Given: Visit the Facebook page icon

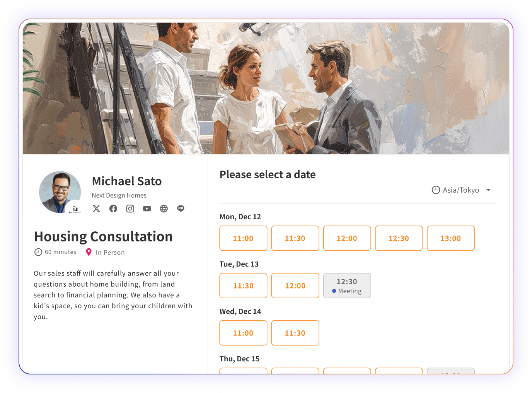Looking at the screenshot, I should pyautogui.click(x=113, y=208).
